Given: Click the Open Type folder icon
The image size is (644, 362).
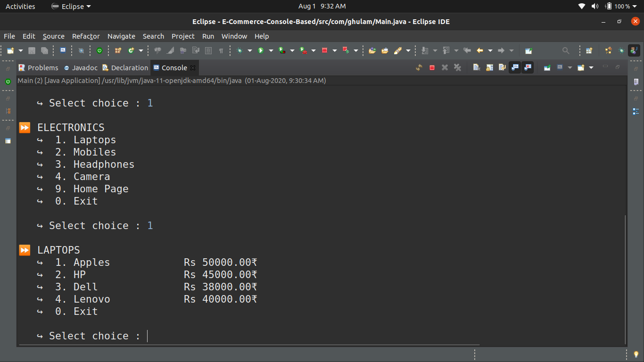Looking at the screenshot, I should coord(372,50).
